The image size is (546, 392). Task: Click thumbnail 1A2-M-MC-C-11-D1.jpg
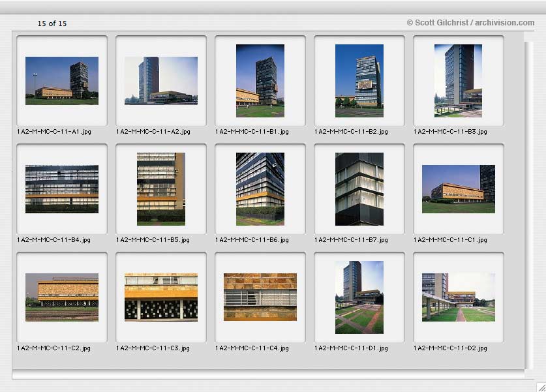point(359,297)
